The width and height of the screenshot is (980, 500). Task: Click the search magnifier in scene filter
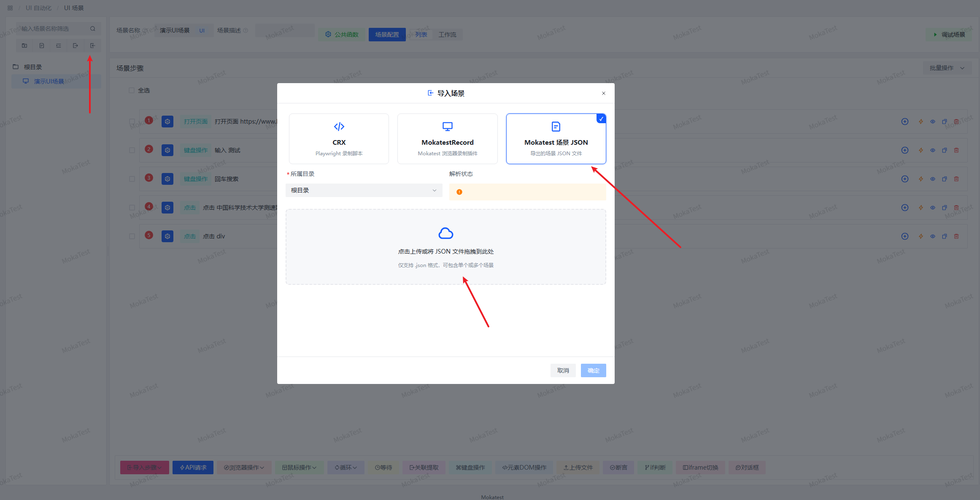(93, 29)
